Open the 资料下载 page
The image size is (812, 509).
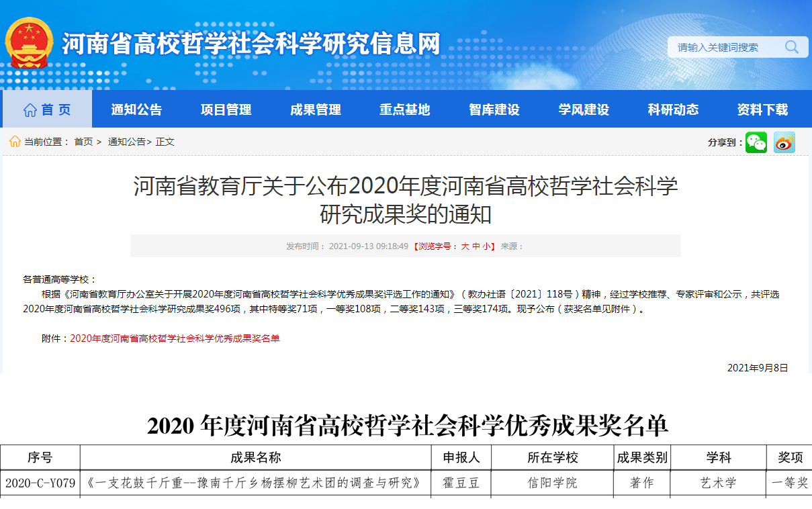pyautogui.click(x=762, y=109)
